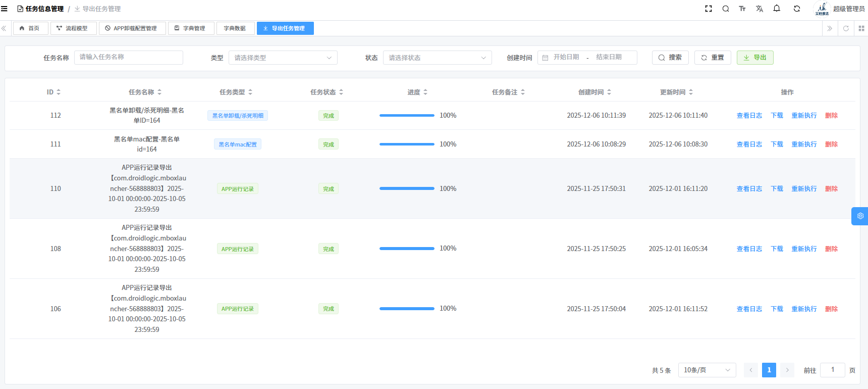Viewport: 868px width, 389px height.
Task: Collapse the sidebar hamburger menu
Action: tap(5, 9)
